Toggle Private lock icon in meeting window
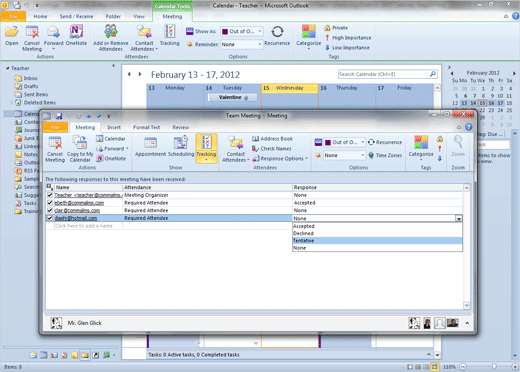 tap(440, 139)
